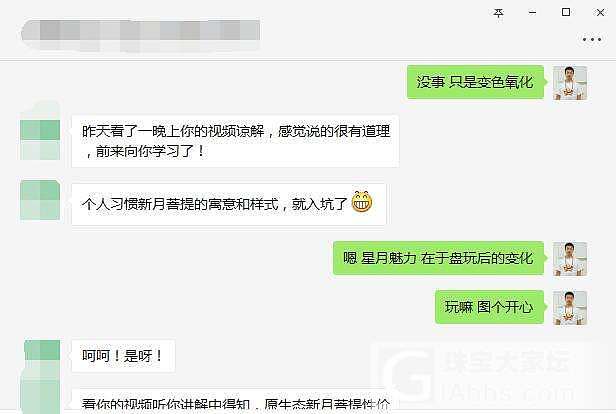Maximize the chat window
The width and height of the screenshot is (616, 414).
tap(566, 12)
